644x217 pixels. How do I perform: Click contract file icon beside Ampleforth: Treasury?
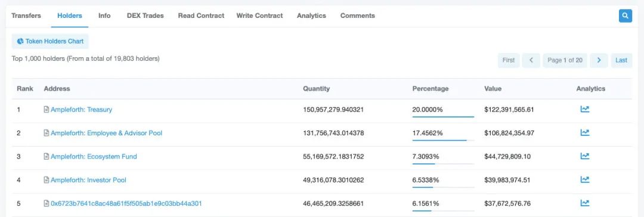[x=47, y=110]
